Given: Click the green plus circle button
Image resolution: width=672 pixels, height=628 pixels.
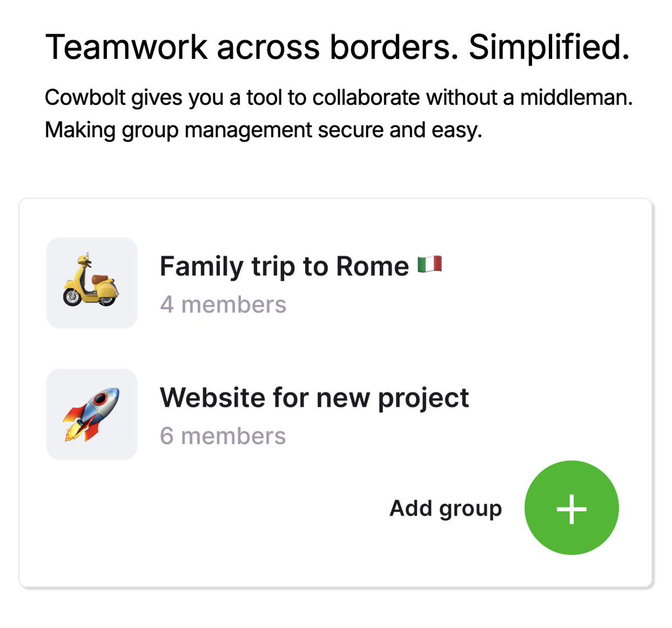Looking at the screenshot, I should (571, 508).
